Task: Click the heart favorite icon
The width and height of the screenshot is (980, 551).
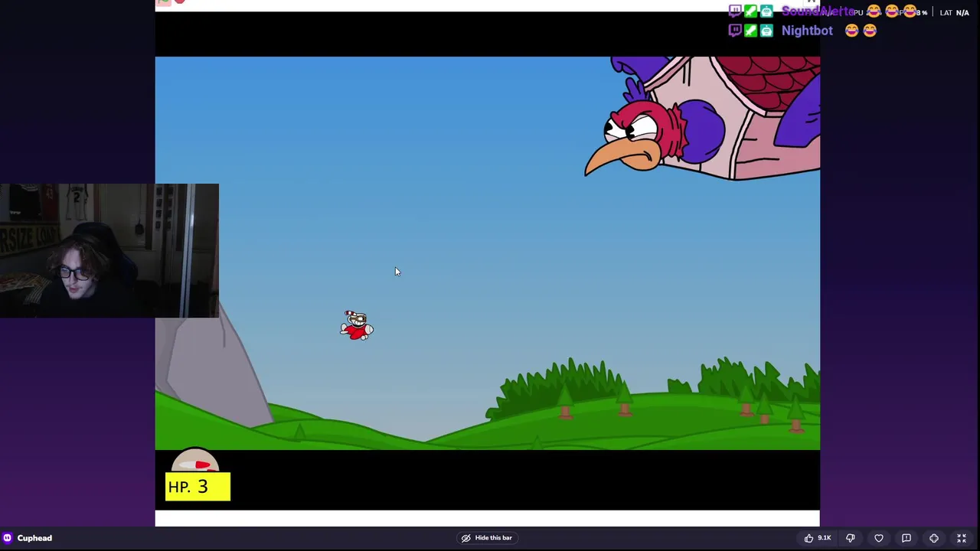Action: coord(879,538)
